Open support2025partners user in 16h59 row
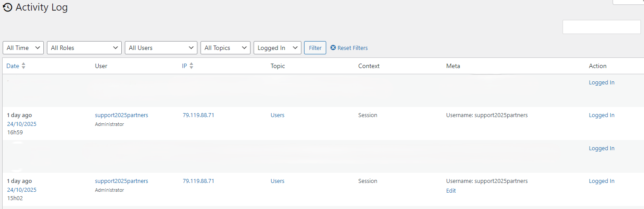This screenshot has height=209, width=644. (x=121, y=115)
